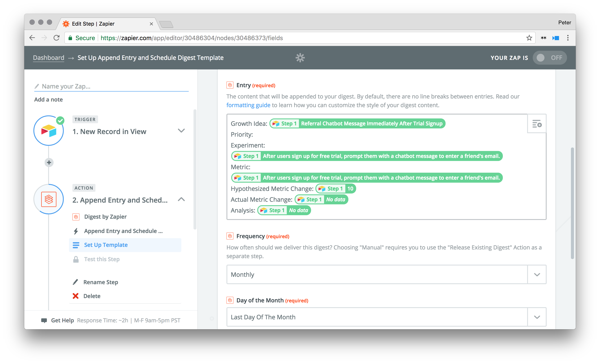Click the Set Up Template list icon
600x364 pixels.
point(76,245)
